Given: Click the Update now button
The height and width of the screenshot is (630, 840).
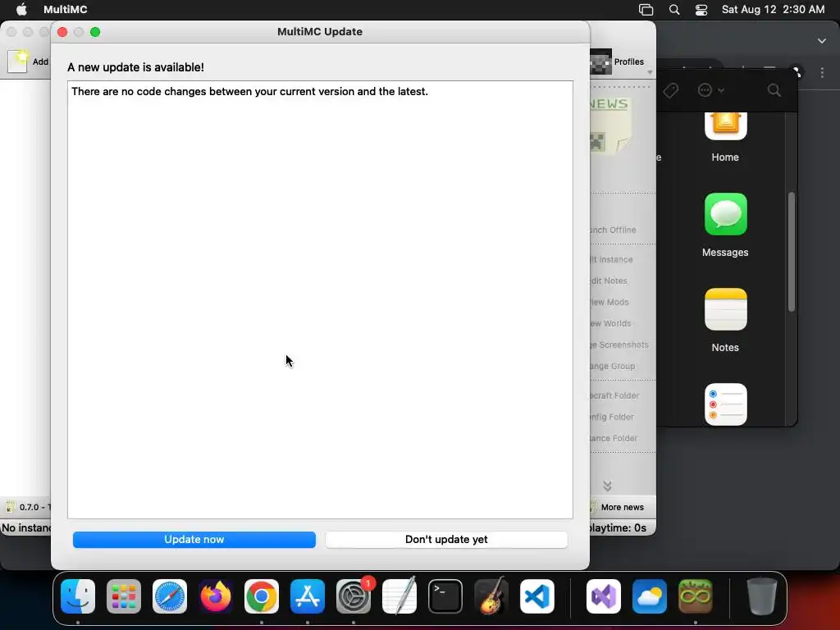Looking at the screenshot, I should point(194,540).
